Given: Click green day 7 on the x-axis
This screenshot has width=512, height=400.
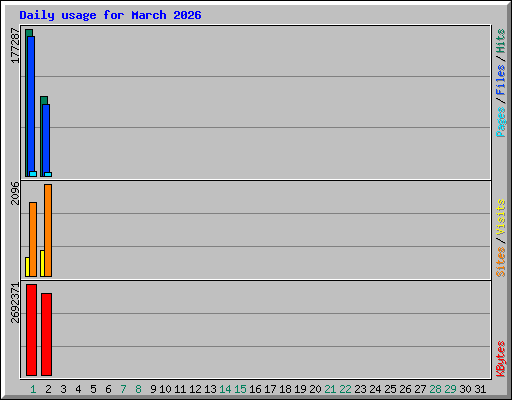Looking at the screenshot, I should coord(123,389).
